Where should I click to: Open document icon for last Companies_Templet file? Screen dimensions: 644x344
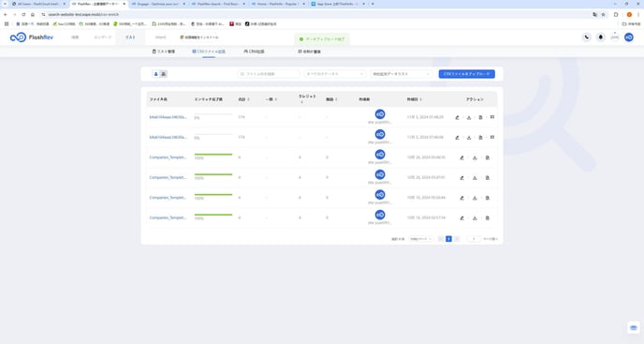tap(488, 218)
